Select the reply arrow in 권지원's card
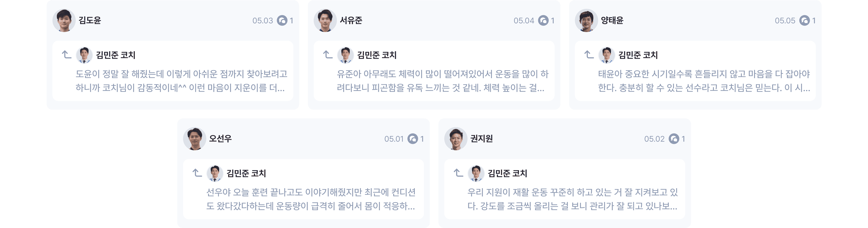This screenshot has height=228, width=868. coord(458,173)
